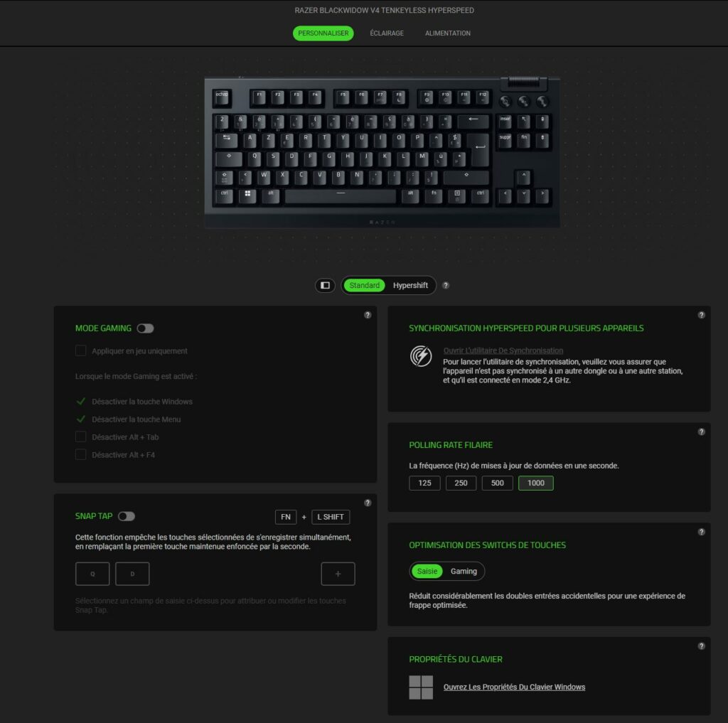The height and width of the screenshot is (723, 728).
Task: Enable the Mode Gaming toggle
Action: (x=145, y=328)
